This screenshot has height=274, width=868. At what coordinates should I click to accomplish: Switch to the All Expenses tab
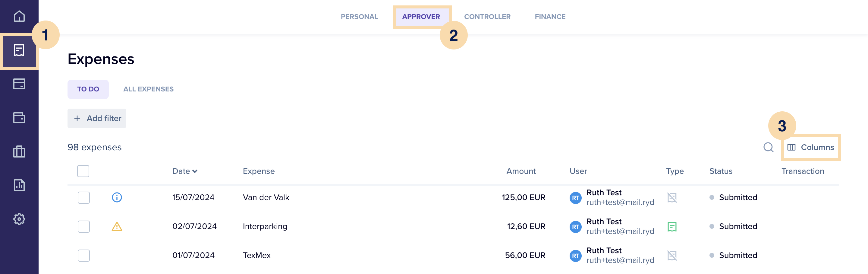pyautogui.click(x=148, y=89)
